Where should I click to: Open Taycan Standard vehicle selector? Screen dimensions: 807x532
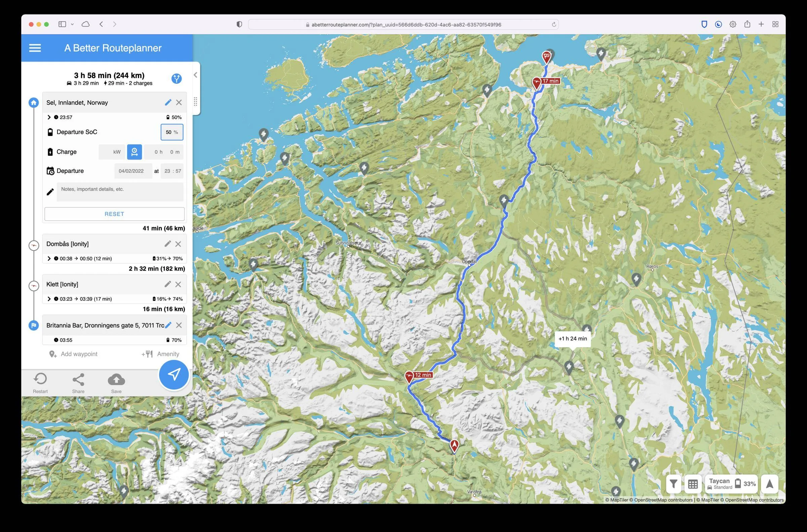click(x=731, y=484)
